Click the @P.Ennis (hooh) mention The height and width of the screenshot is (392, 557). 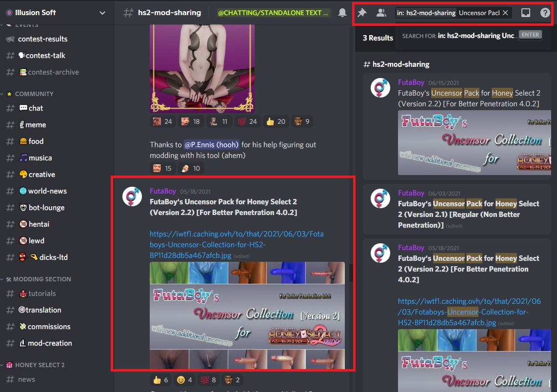(211, 144)
